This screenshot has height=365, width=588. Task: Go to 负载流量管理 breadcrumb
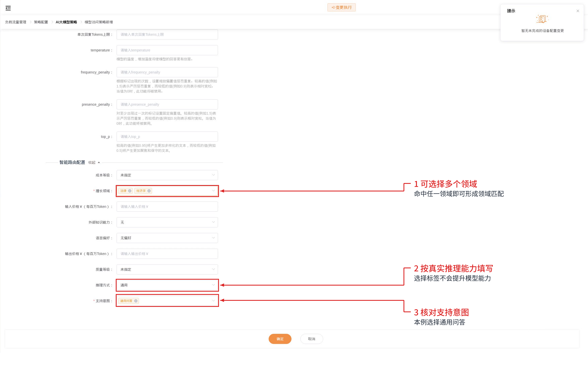pyautogui.click(x=16, y=22)
